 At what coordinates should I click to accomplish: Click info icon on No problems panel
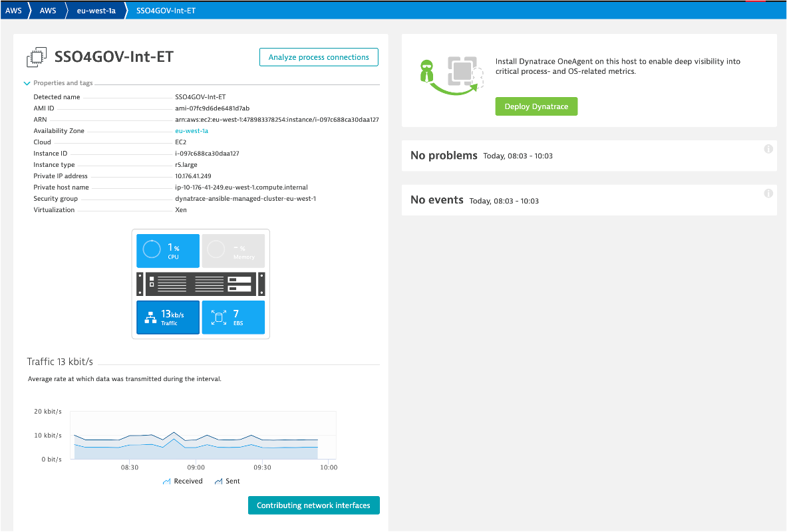pyautogui.click(x=768, y=149)
